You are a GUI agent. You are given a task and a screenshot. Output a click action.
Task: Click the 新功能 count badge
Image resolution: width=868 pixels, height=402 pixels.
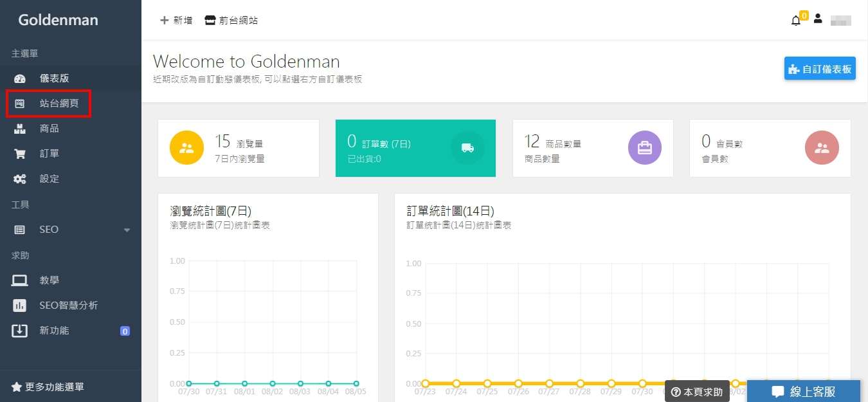125,331
